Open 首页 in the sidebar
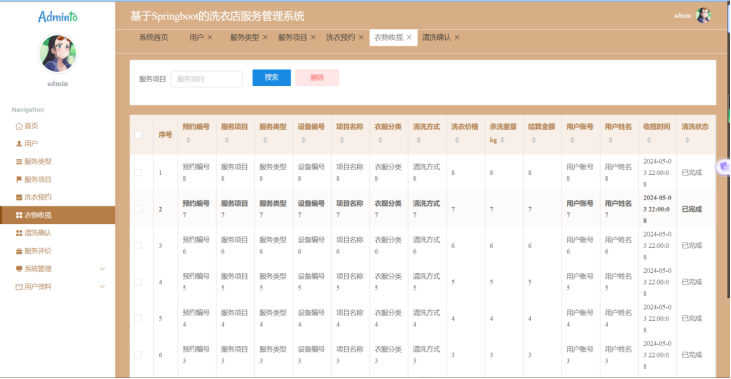This screenshot has width=731, height=379. click(x=31, y=126)
